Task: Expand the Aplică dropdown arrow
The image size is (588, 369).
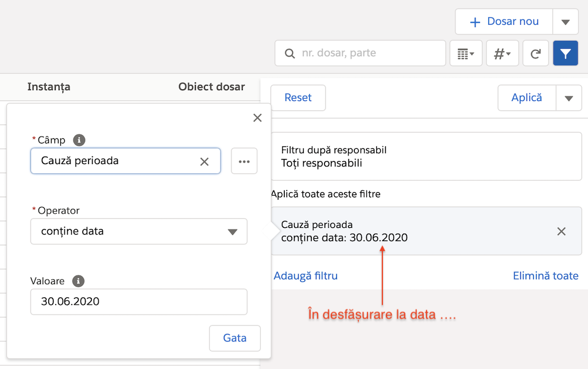Action: [568, 98]
